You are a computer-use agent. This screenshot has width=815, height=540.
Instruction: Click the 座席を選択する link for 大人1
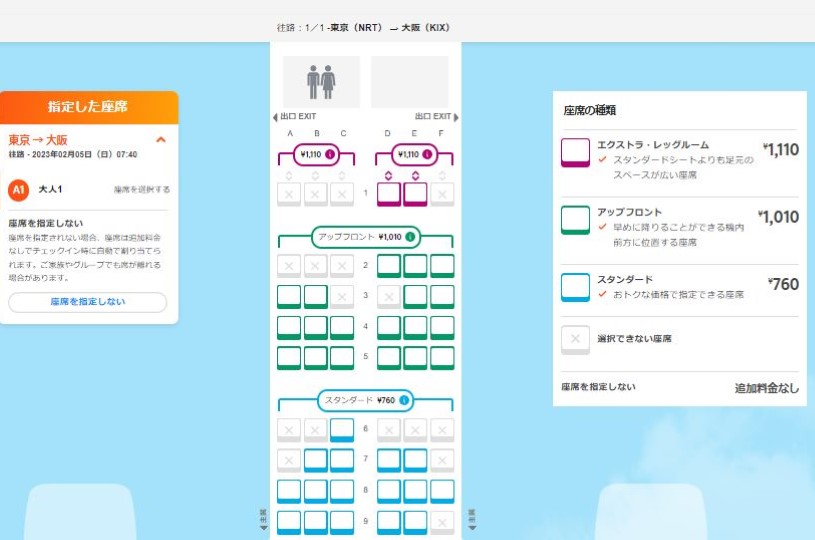(142, 190)
